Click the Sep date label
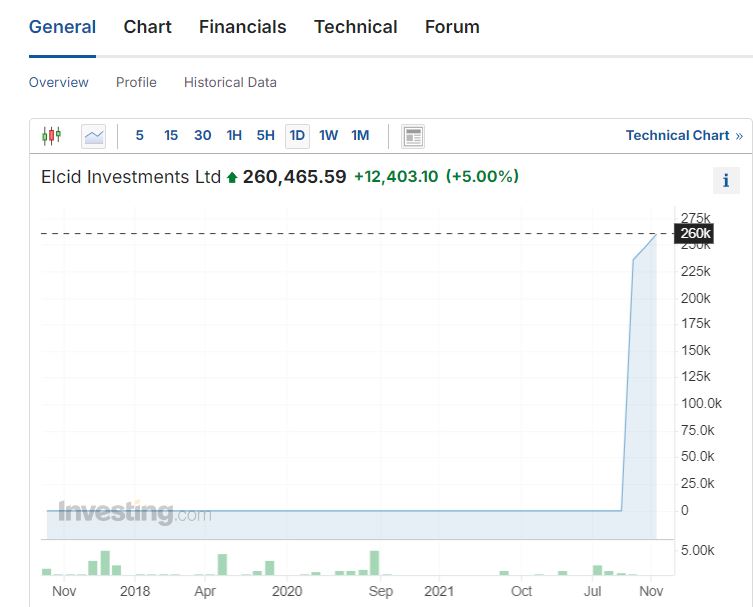 381,591
